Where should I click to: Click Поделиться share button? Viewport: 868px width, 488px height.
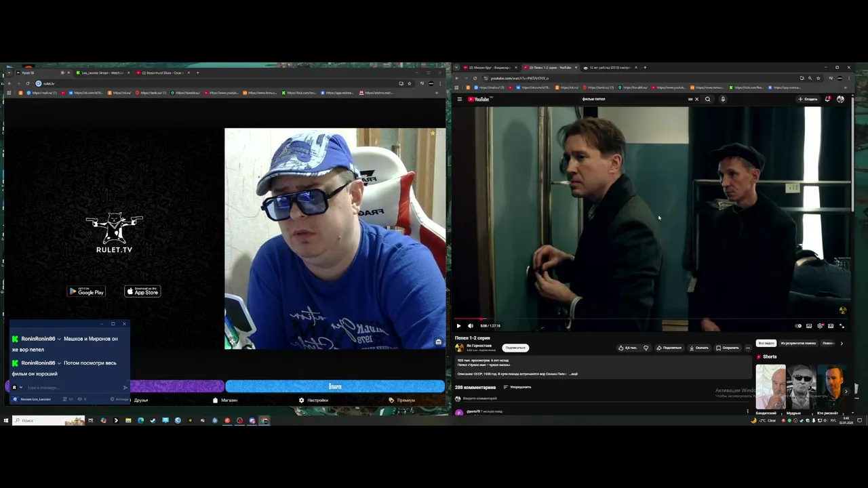click(x=669, y=348)
